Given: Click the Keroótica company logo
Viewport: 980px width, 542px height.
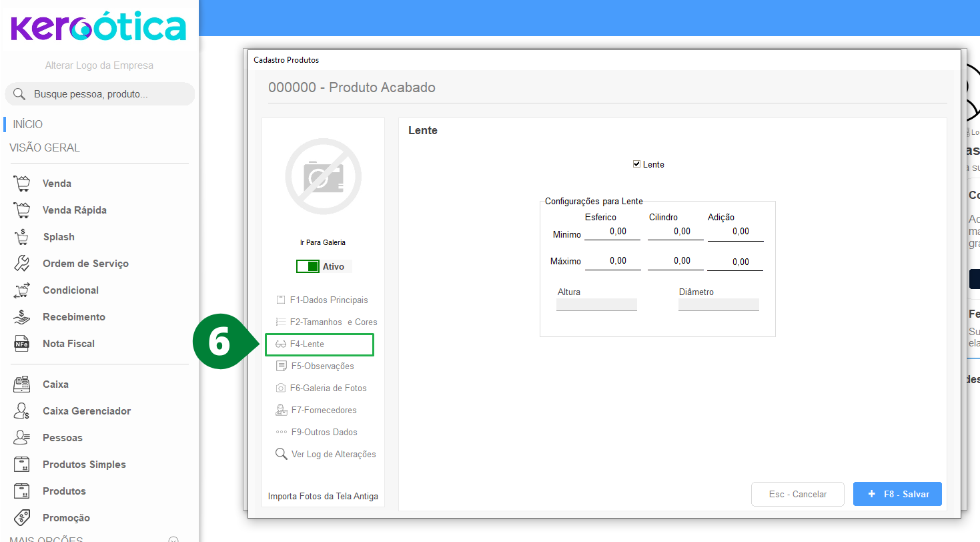Looking at the screenshot, I should pos(99,27).
